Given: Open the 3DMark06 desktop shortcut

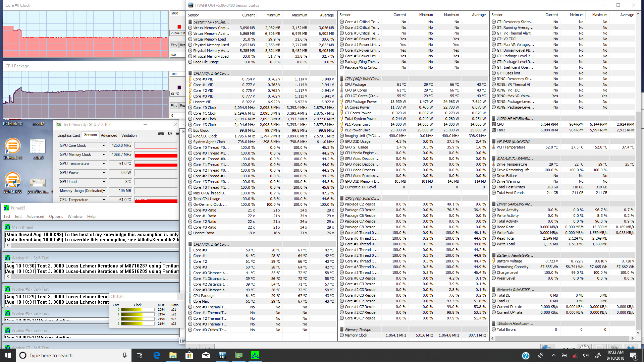Looking at the screenshot, I should (x=12, y=180).
